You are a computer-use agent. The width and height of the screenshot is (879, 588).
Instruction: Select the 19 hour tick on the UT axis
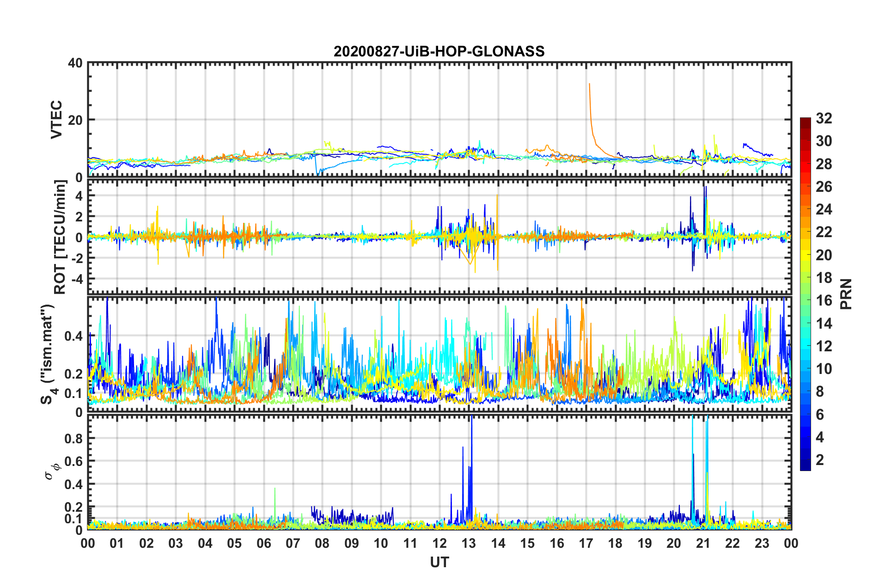[x=645, y=543]
